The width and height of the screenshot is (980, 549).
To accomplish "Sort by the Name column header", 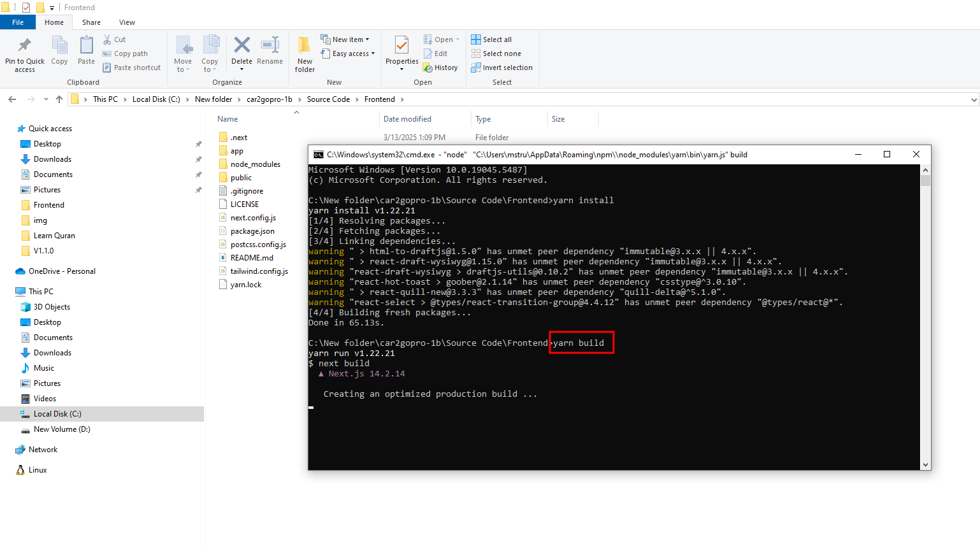I will click(227, 119).
